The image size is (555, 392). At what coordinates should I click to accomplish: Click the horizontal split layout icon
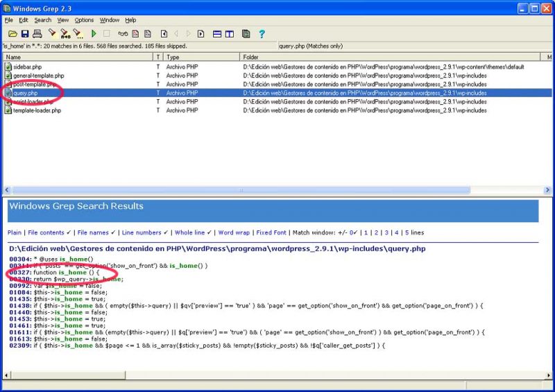click(217, 33)
